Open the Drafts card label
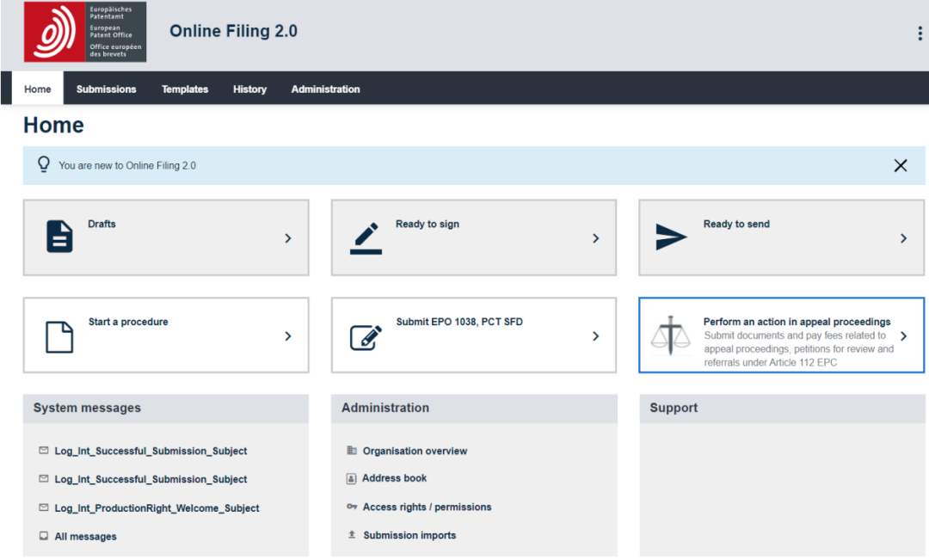 pos(102,224)
